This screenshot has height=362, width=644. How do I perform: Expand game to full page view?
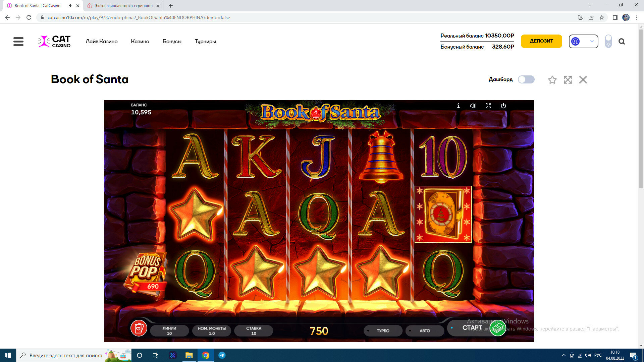tap(568, 80)
